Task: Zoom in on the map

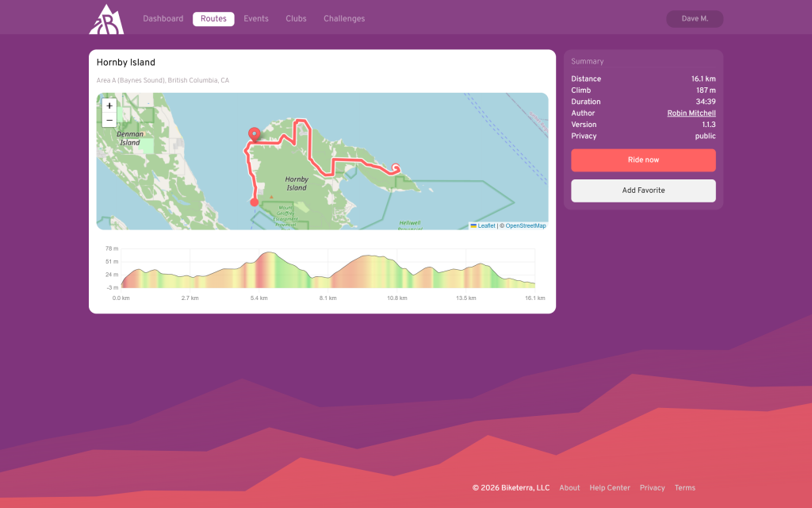Action: [109, 106]
